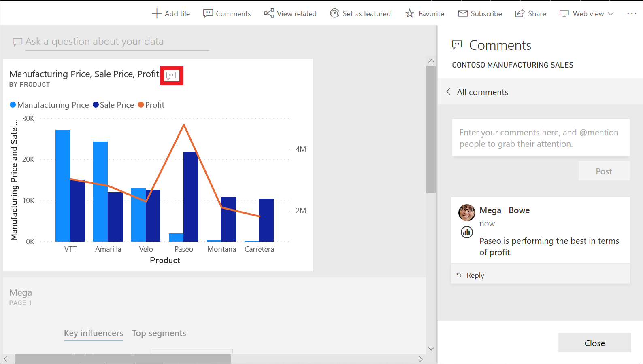Viewport: 643px width, 364px height.
Task: Click the Add tile plus icon
Action: pyautogui.click(x=157, y=13)
